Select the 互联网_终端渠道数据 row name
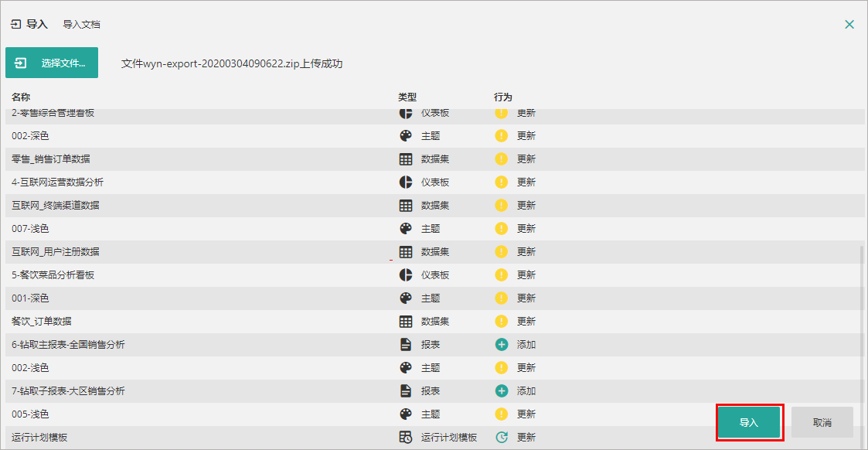 (x=56, y=206)
